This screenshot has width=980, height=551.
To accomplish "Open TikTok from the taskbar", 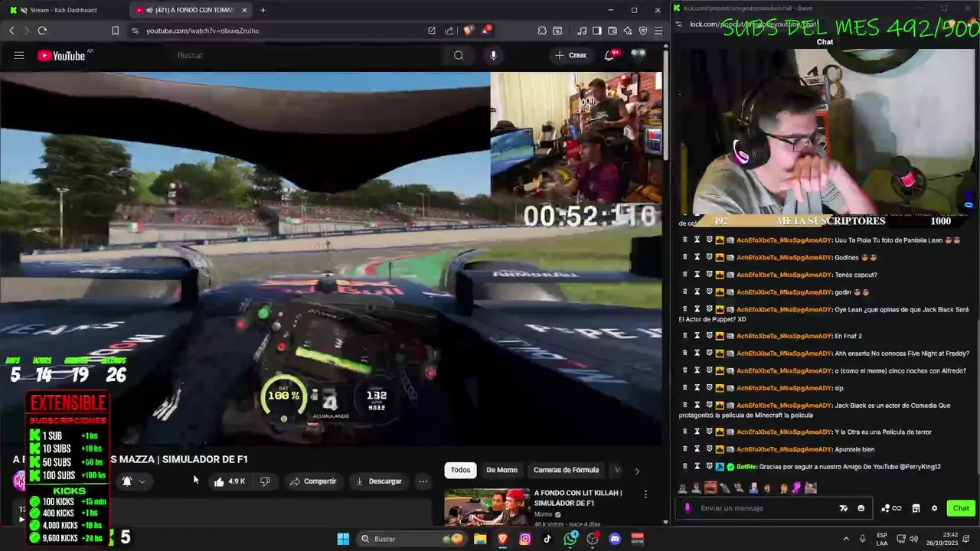I will 547,539.
